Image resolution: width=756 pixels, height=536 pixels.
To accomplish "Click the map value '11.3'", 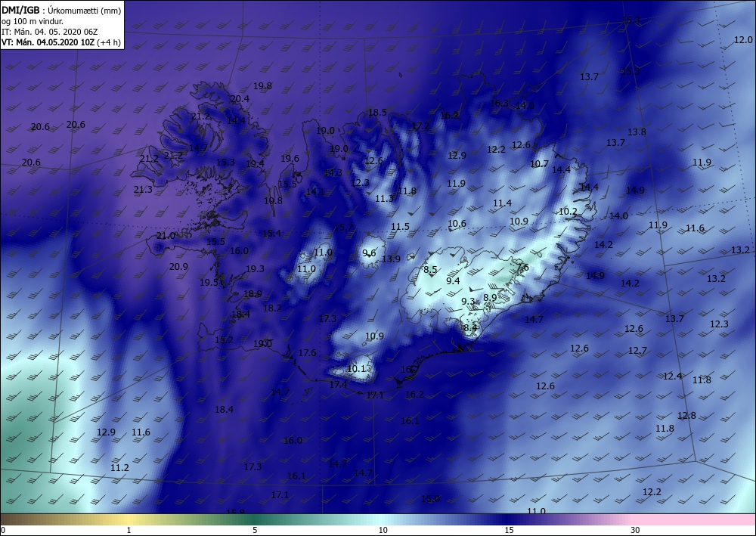I will pos(384,199).
